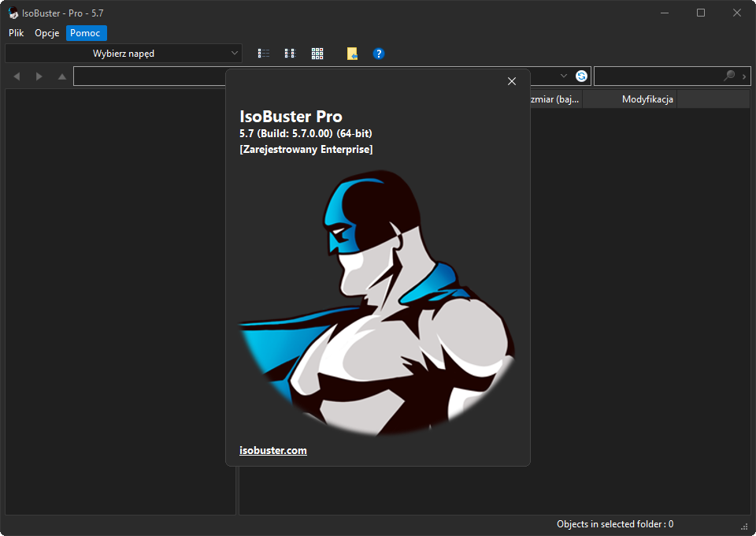Click the magnifier search icon

[x=729, y=76]
